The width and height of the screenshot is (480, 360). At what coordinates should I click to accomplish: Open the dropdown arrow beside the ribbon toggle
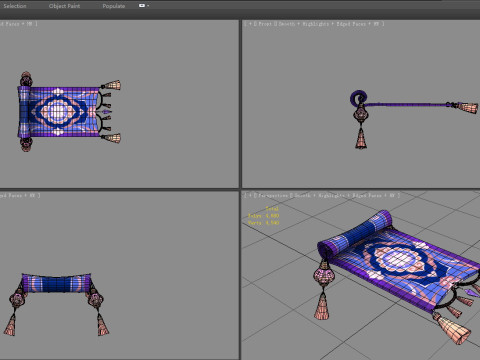[148, 6]
